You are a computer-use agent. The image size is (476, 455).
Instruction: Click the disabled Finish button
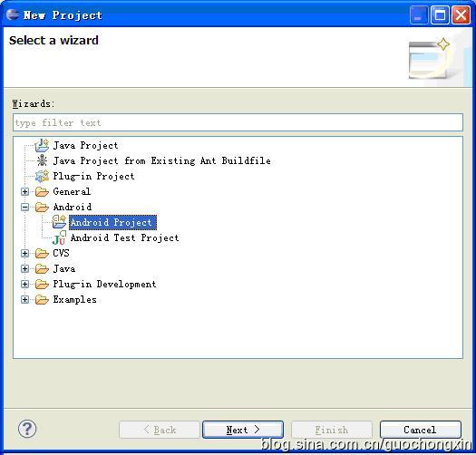[x=332, y=430]
